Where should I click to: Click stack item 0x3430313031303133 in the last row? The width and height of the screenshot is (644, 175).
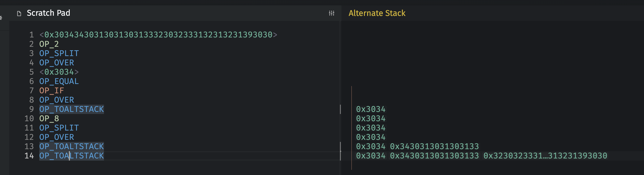coord(434,156)
